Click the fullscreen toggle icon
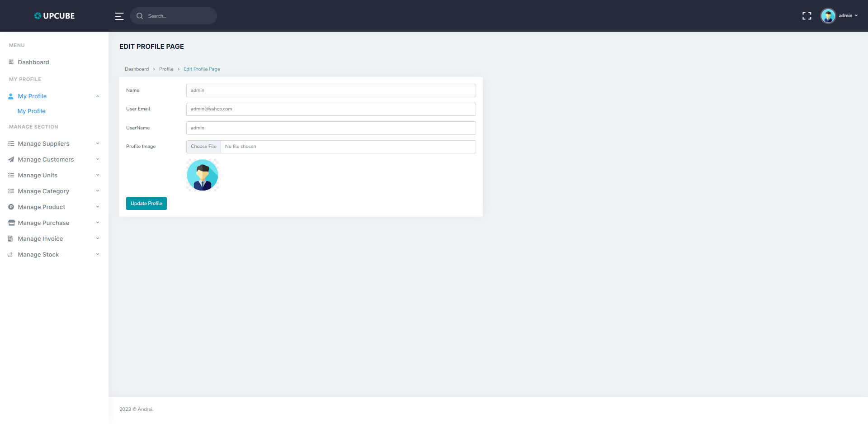Viewport: 868px width, 424px height. tap(807, 16)
